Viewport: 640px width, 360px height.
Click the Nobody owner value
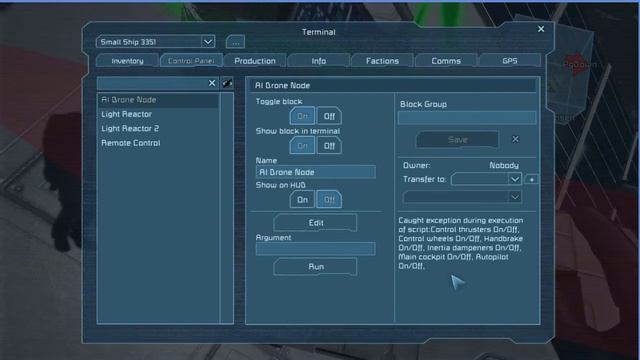coord(504,165)
